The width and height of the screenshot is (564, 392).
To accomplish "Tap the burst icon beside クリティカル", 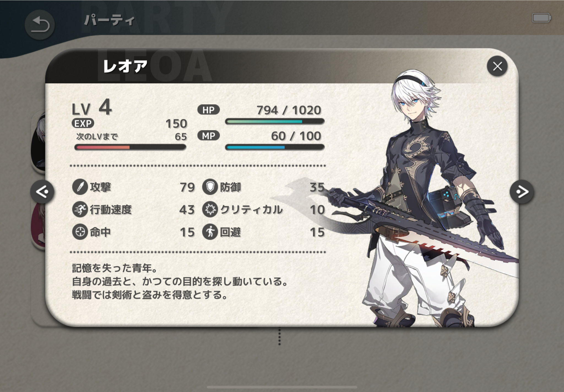I will (210, 209).
